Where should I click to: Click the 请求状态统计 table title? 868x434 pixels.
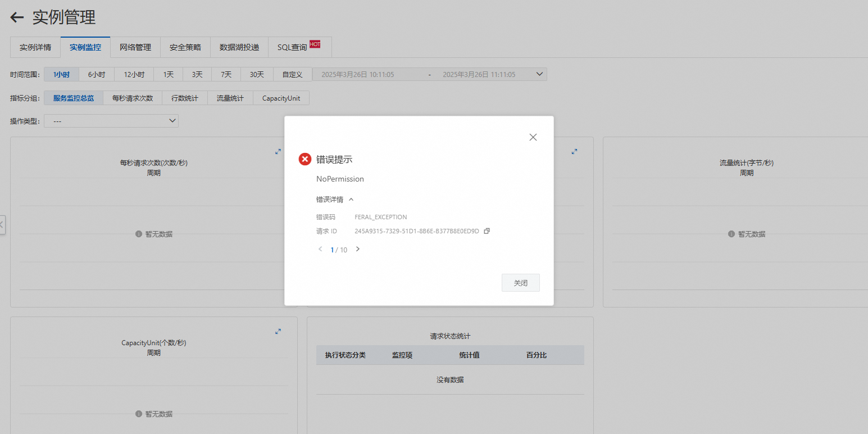(450, 336)
